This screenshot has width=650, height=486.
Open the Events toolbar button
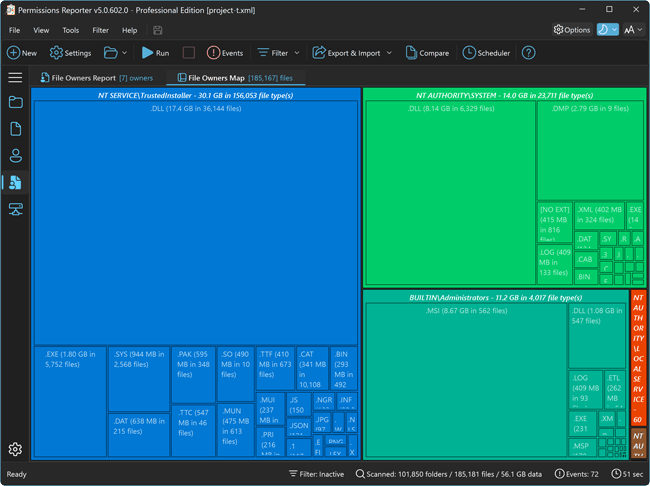pyautogui.click(x=225, y=53)
